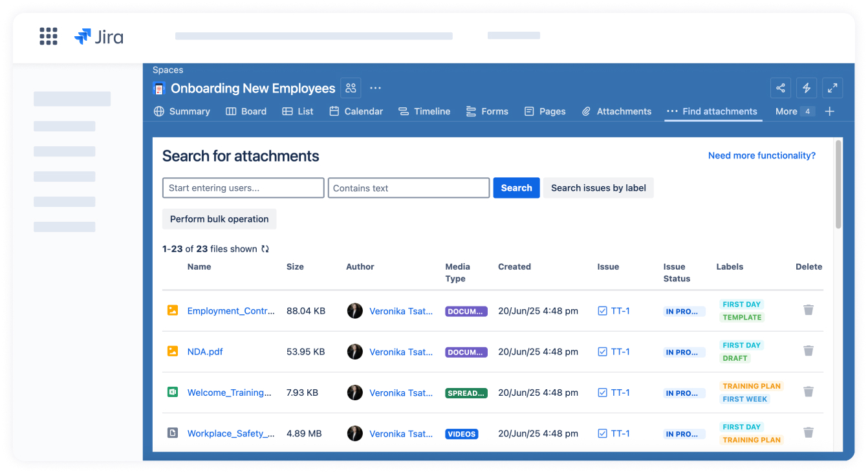Click the refresh icon next to files shown
Image resolution: width=868 pixels, height=474 pixels.
(x=265, y=249)
